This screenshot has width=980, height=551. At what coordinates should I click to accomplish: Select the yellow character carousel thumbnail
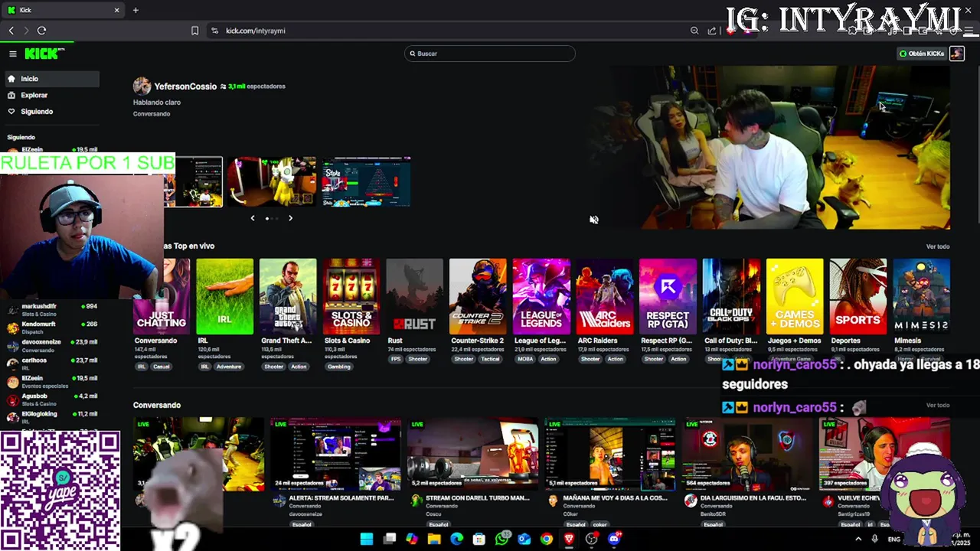click(271, 182)
